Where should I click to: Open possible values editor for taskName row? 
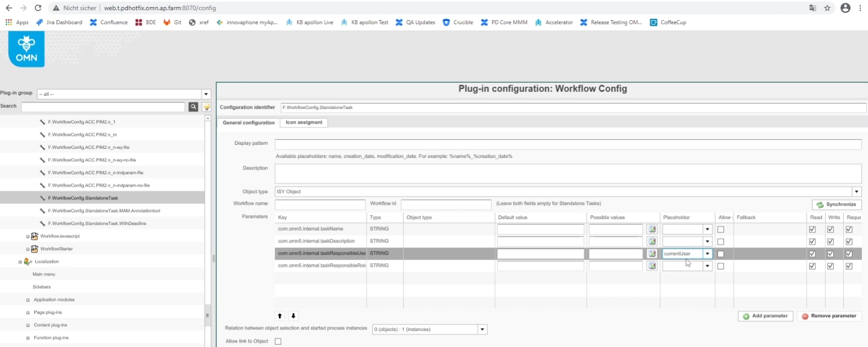pos(652,229)
